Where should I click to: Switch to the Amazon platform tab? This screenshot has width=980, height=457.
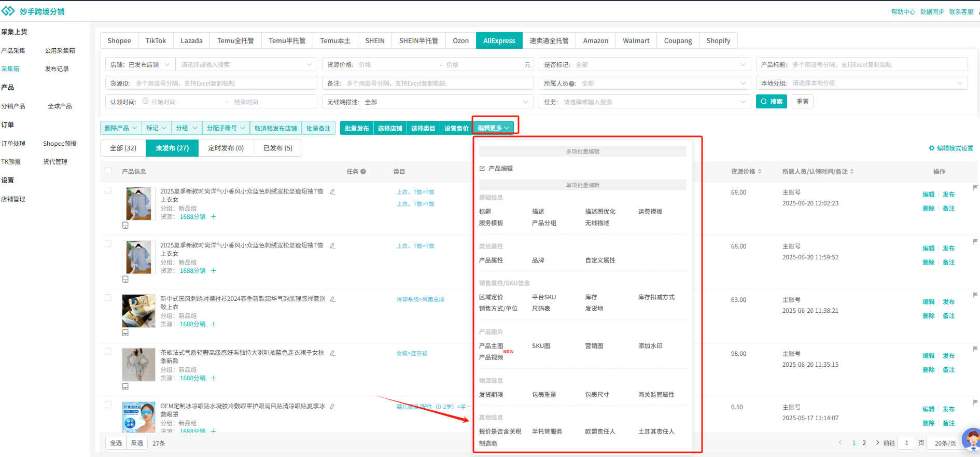[x=595, y=41]
